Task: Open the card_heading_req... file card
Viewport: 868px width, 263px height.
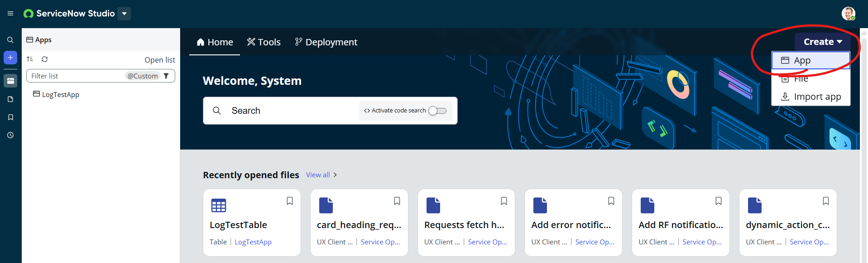Action: 359,223
